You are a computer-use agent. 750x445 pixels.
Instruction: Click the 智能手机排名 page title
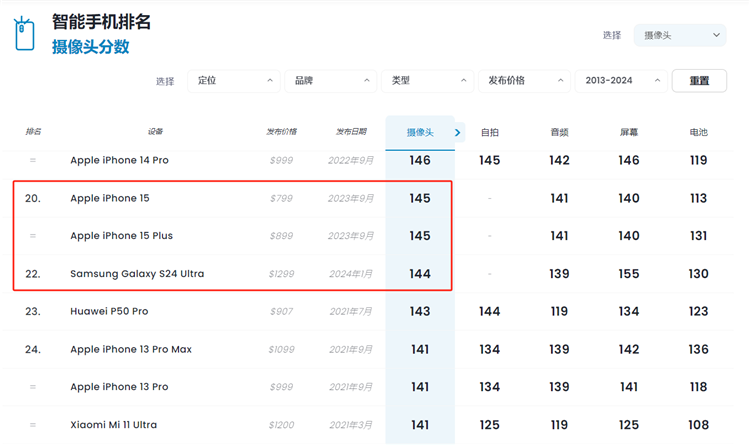coord(101,22)
